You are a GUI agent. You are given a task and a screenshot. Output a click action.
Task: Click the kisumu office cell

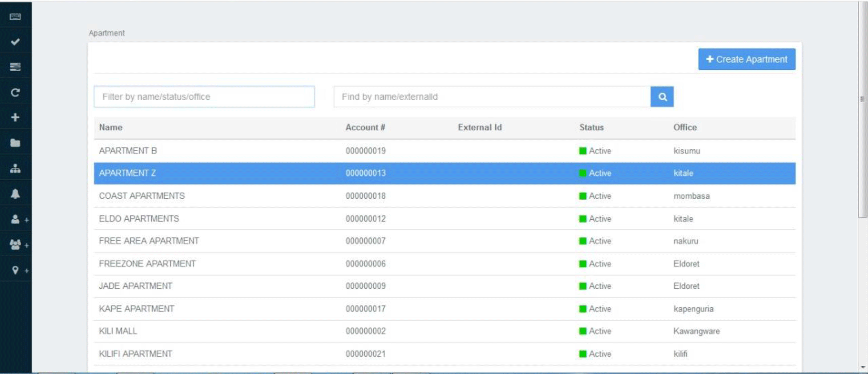686,151
